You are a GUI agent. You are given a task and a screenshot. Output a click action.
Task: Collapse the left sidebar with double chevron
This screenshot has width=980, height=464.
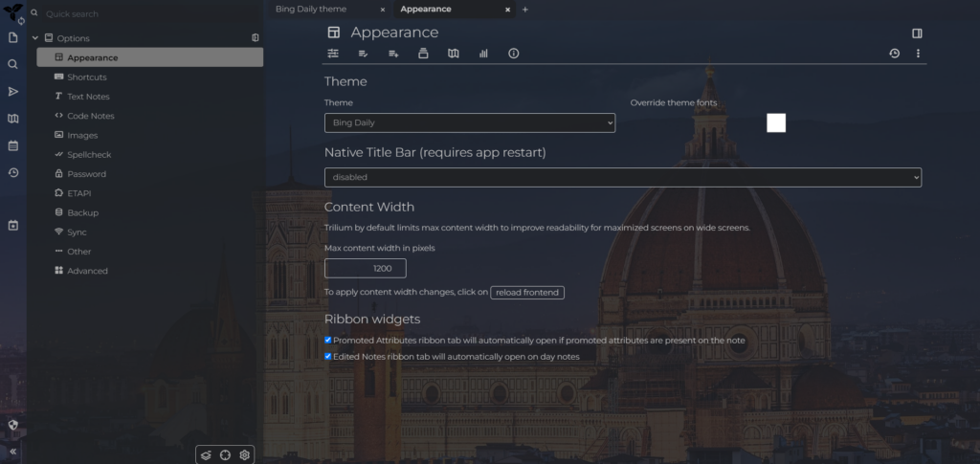(x=12, y=452)
